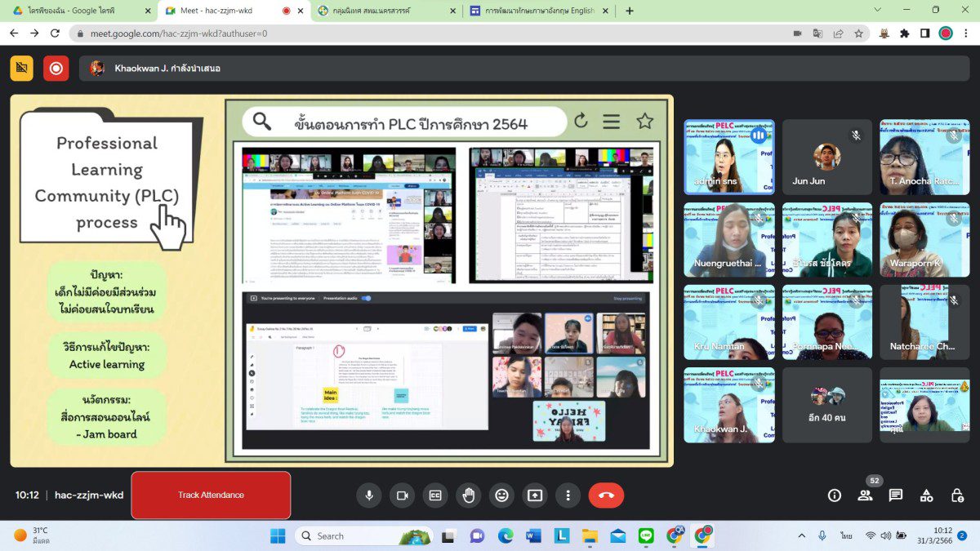Click the share page icon in address bar
The image size is (980, 551).
pos(838,33)
